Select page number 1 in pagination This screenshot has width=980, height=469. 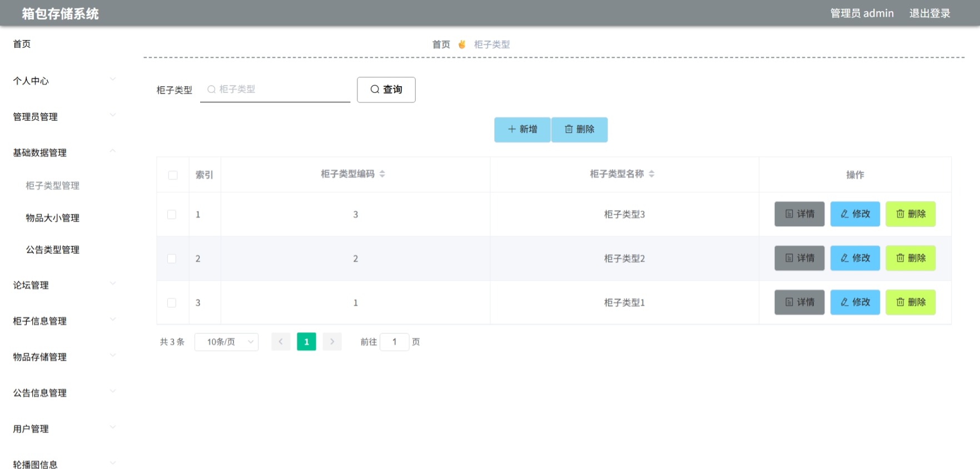306,342
